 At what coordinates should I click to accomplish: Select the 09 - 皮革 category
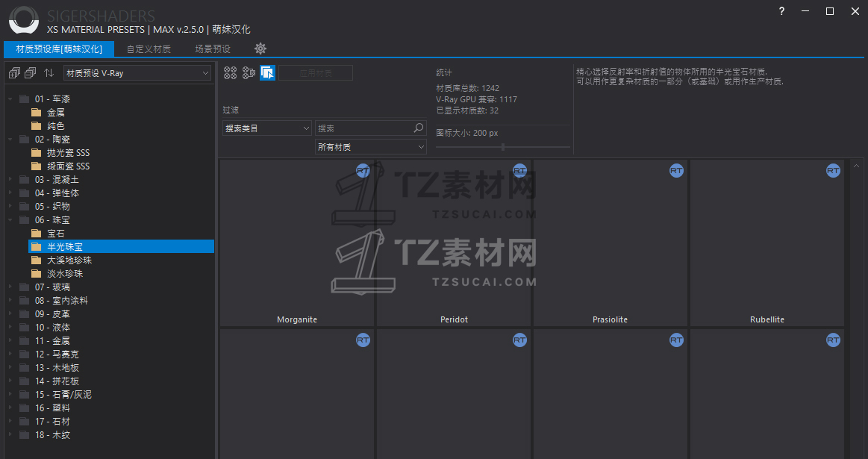pyautogui.click(x=52, y=314)
